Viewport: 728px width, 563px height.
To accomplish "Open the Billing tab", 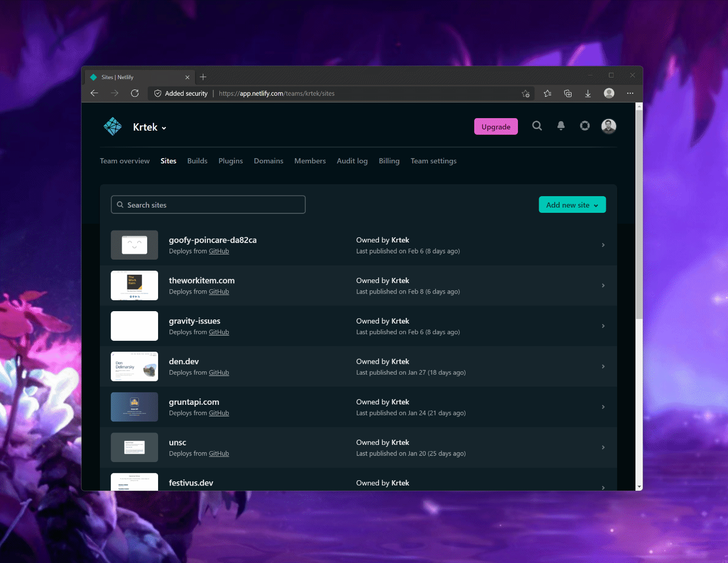I will pos(389,161).
